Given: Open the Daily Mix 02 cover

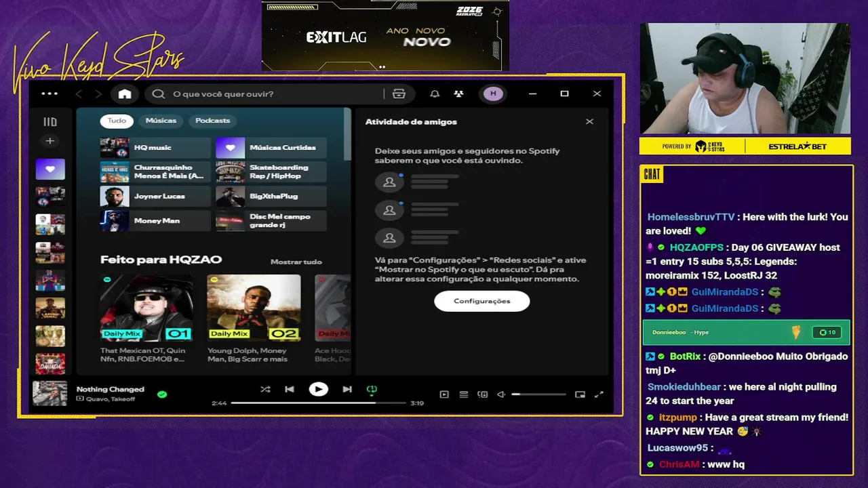Looking at the screenshot, I should [x=254, y=308].
